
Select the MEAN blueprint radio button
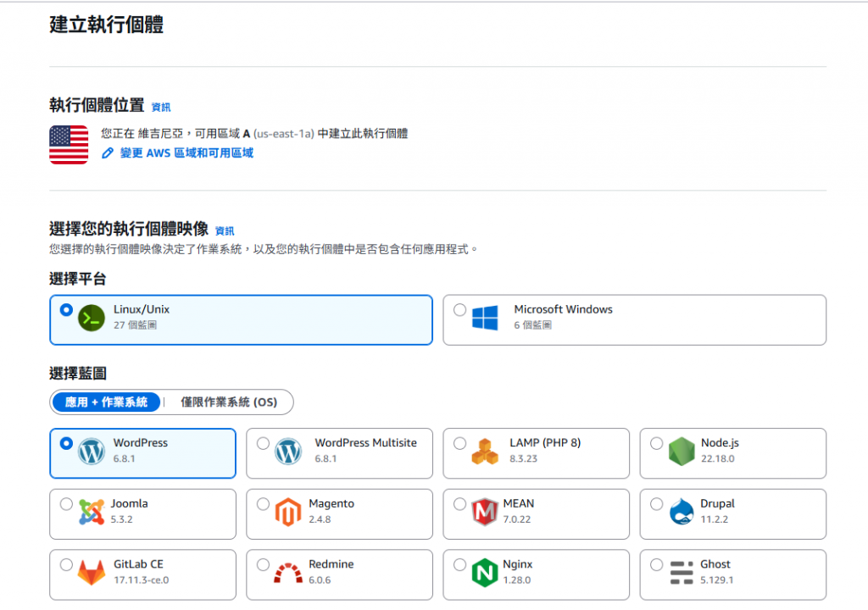point(460,504)
